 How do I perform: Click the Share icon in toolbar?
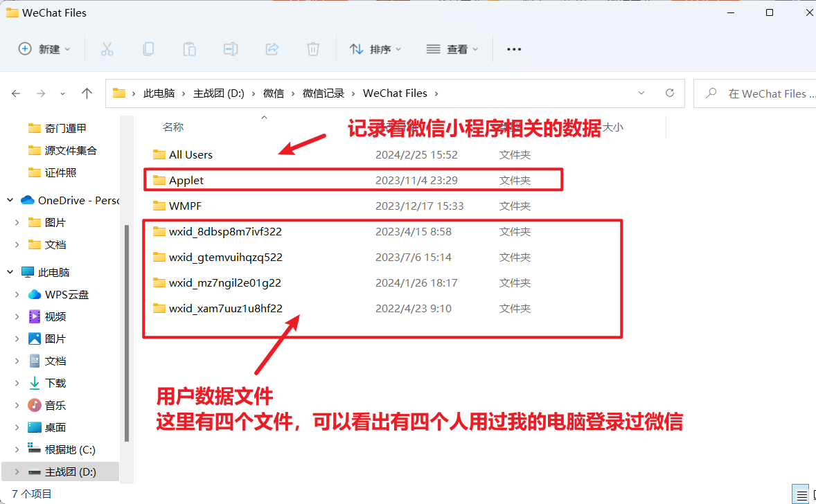point(272,49)
